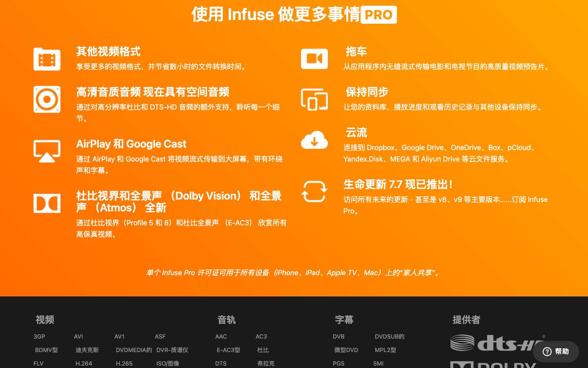
Task: Click the 生命更新 7.7 现已推出 heading
Action: click(x=398, y=184)
